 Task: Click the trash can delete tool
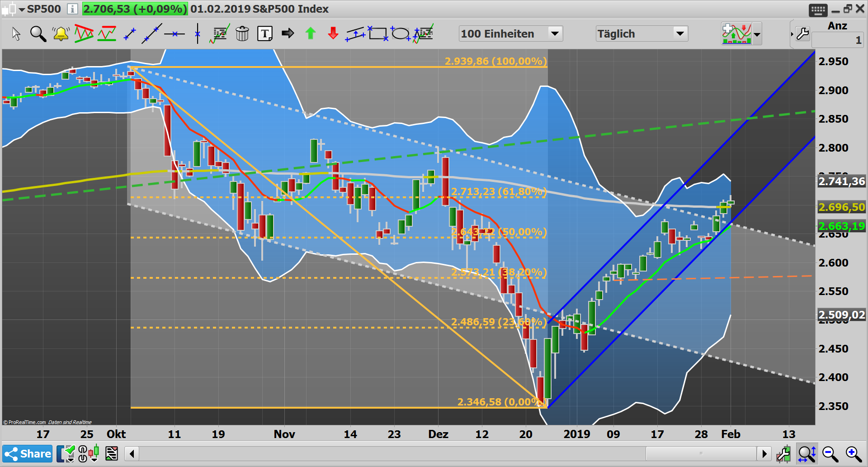(x=242, y=33)
